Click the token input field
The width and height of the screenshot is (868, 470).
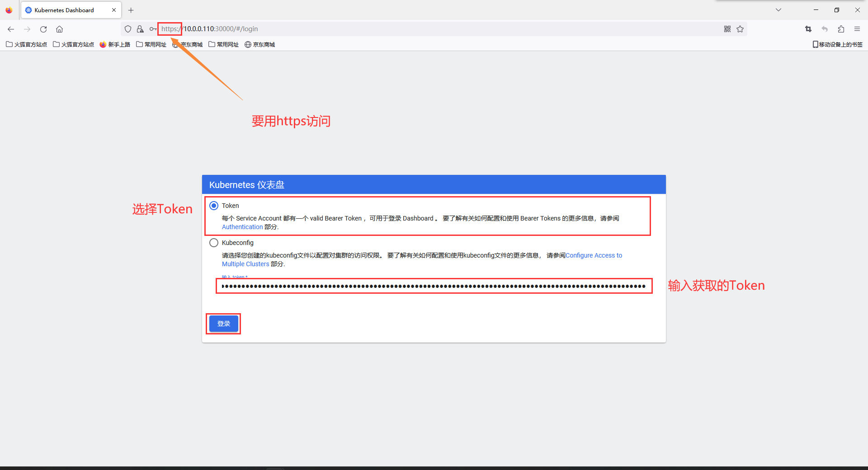point(434,286)
